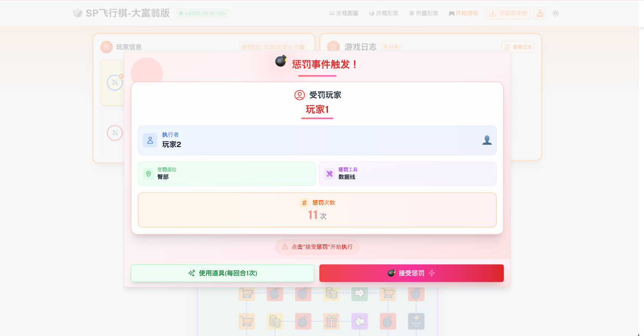Image resolution: width=644 pixels, height=336 pixels.
Task: Open 棋盘配置 board settings
Action: click(423, 13)
